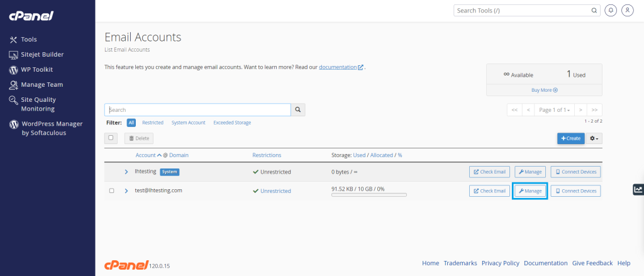Open the user account icon menu
Viewport: 644px width, 276px height.
627,11
